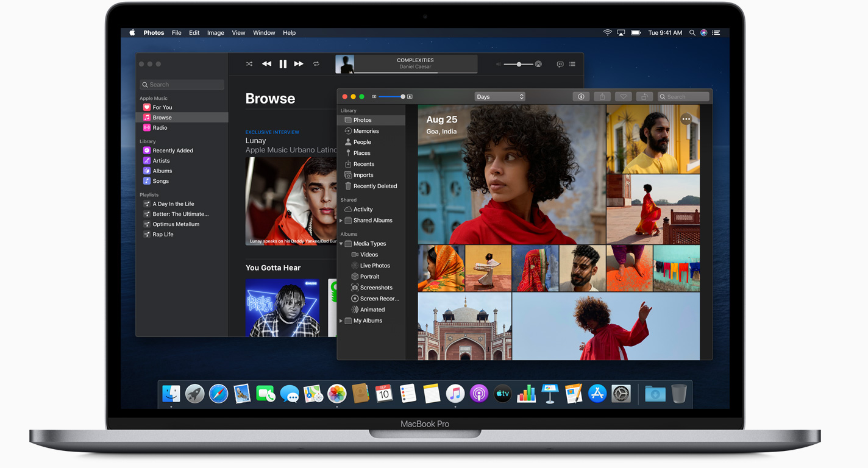Image resolution: width=868 pixels, height=468 pixels.
Task: Open the Help menu
Action: pyautogui.click(x=289, y=33)
